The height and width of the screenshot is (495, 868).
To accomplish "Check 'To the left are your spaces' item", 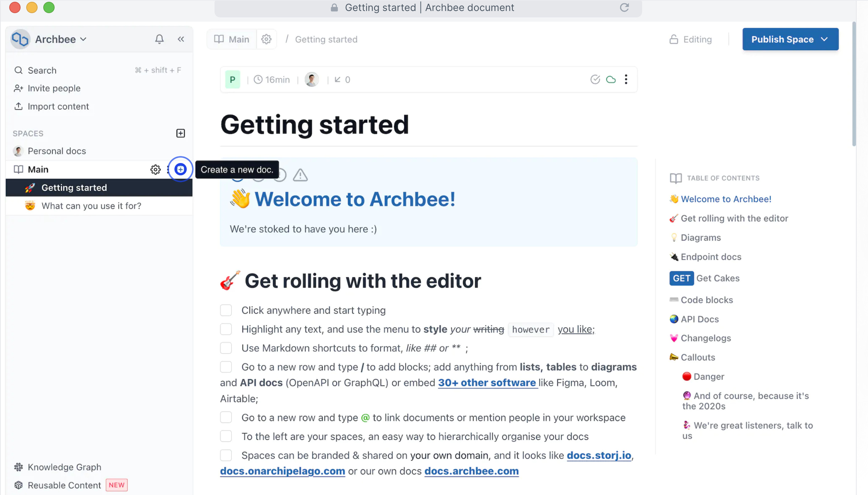I will click(x=226, y=436).
